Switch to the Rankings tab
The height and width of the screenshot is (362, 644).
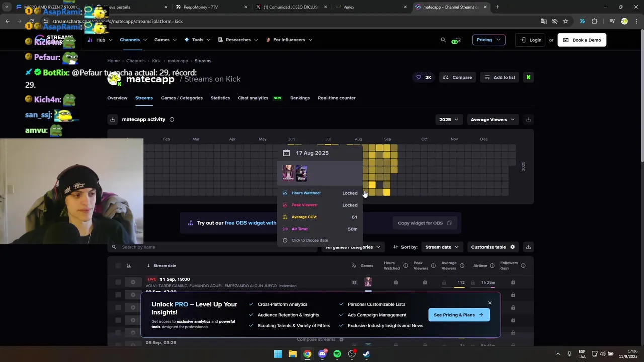click(x=300, y=98)
